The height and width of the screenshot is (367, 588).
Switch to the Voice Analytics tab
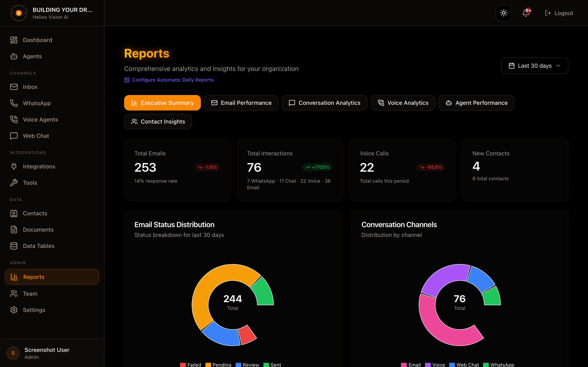point(403,103)
